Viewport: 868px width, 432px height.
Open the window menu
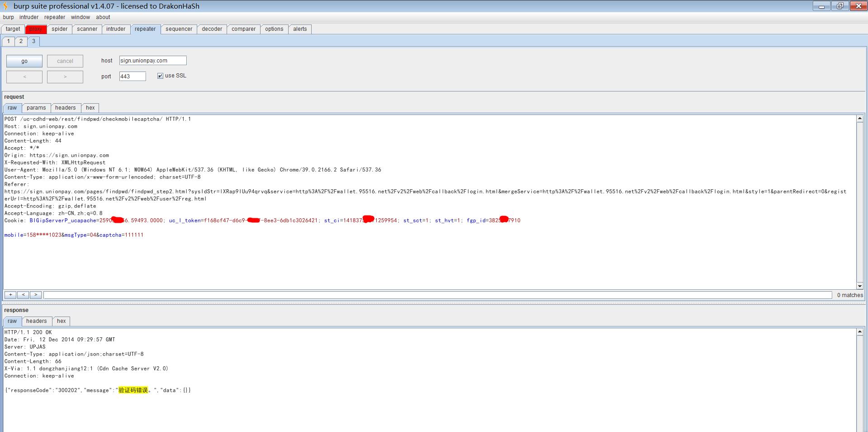[x=81, y=17]
